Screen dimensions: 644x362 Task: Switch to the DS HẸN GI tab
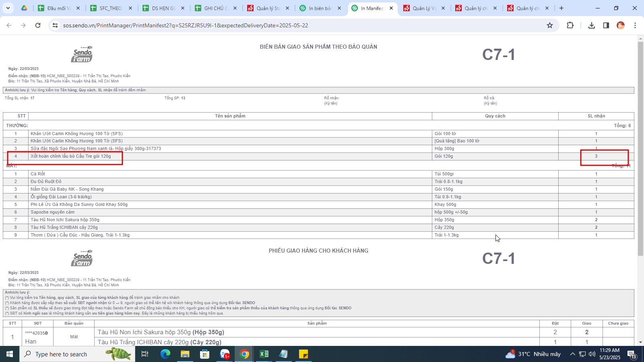(x=163, y=8)
